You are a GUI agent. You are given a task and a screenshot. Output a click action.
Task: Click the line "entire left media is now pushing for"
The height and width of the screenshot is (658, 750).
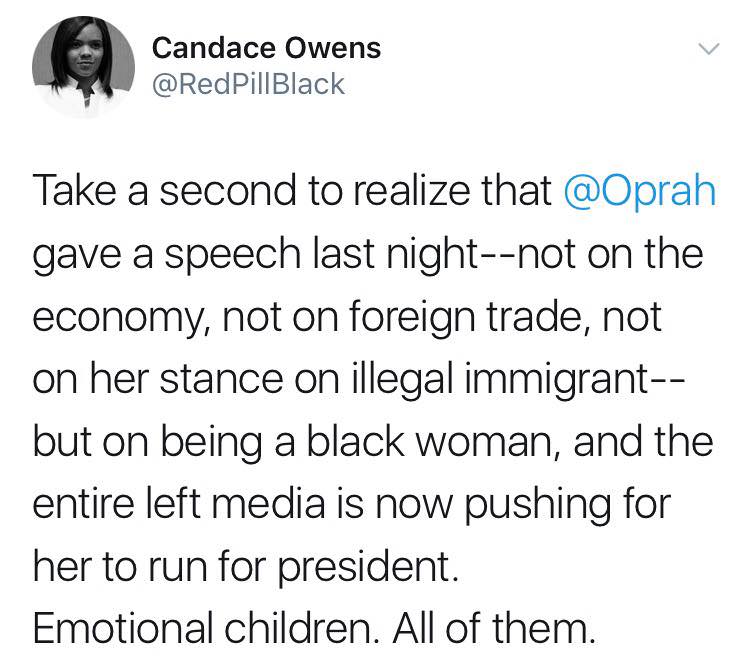pyautogui.click(x=352, y=504)
